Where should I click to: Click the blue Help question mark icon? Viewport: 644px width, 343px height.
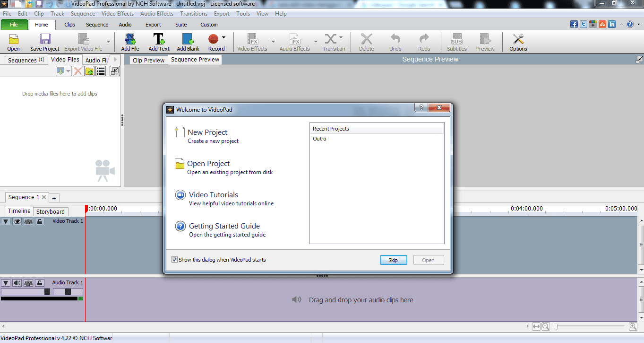630,25
